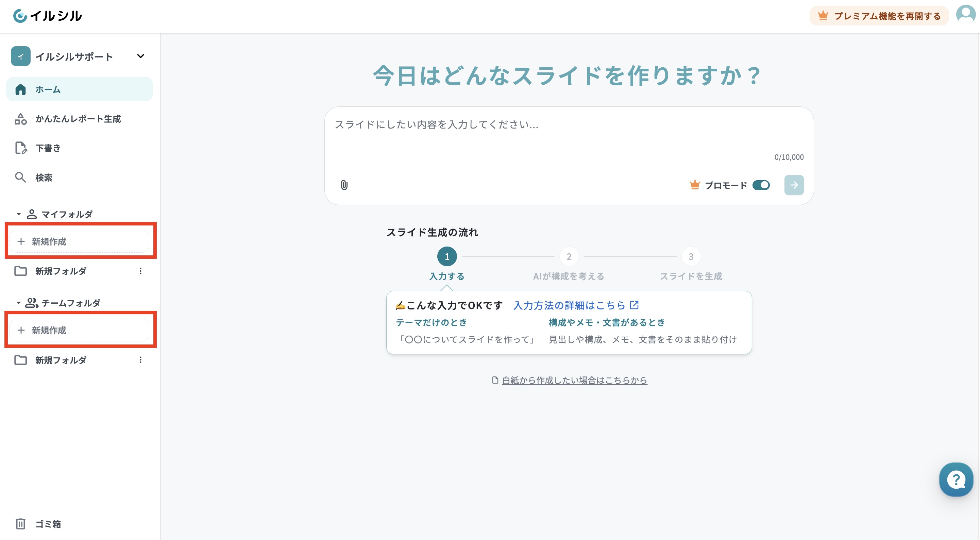Screen dimensions: 980x540
Task: Click プレミアム機能を再開する button
Action: click(x=879, y=16)
